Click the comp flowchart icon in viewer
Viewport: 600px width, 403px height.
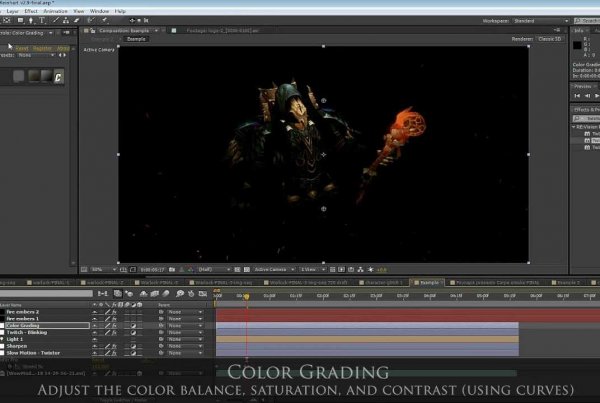360,270
